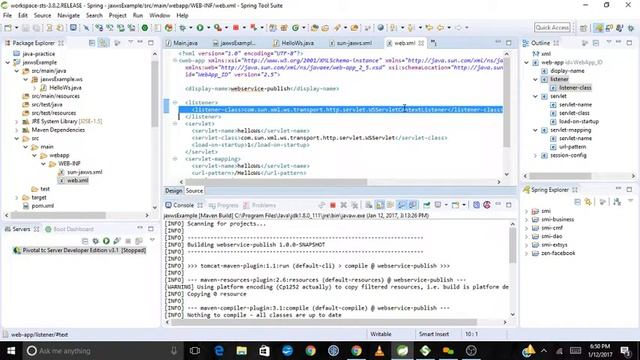Expand the target folder

pos(17,198)
